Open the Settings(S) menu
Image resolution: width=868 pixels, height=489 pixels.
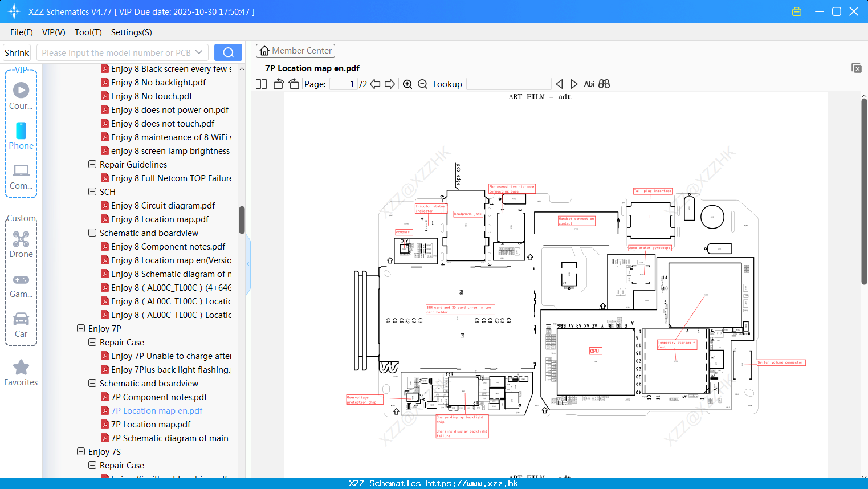click(x=132, y=32)
